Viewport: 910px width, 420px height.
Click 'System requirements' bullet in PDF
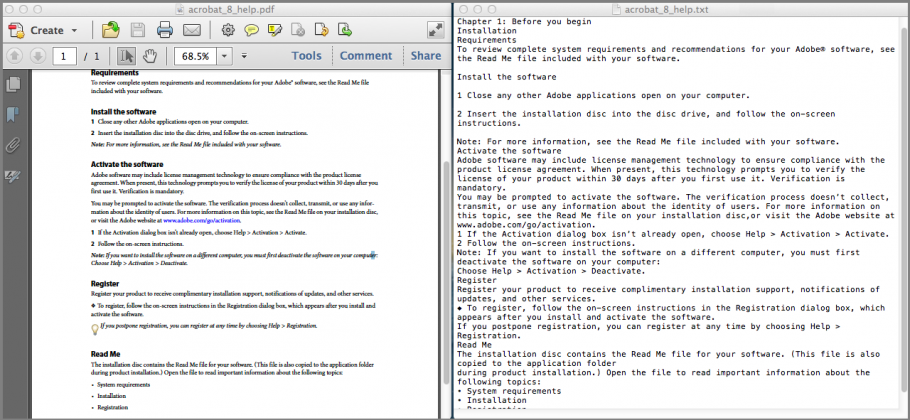tap(124, 385)
